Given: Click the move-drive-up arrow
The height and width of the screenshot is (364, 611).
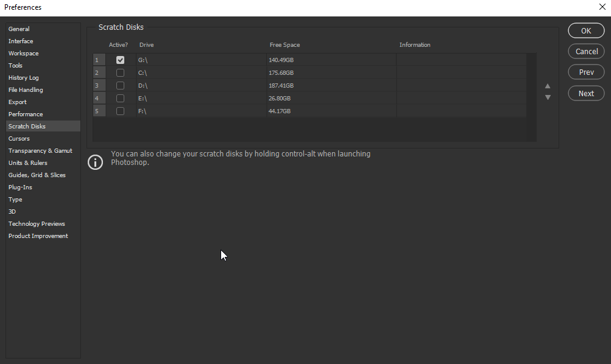Looking at the screenshot, I should (x=547, y=86).
